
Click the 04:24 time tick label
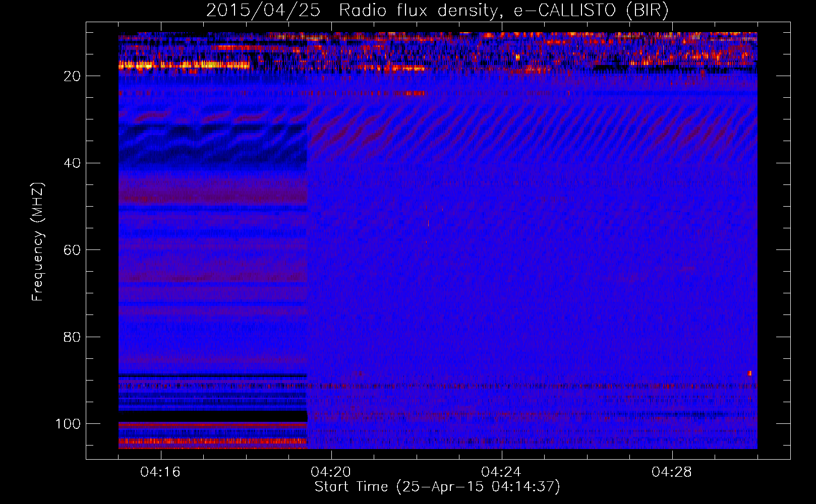[501, 472]
